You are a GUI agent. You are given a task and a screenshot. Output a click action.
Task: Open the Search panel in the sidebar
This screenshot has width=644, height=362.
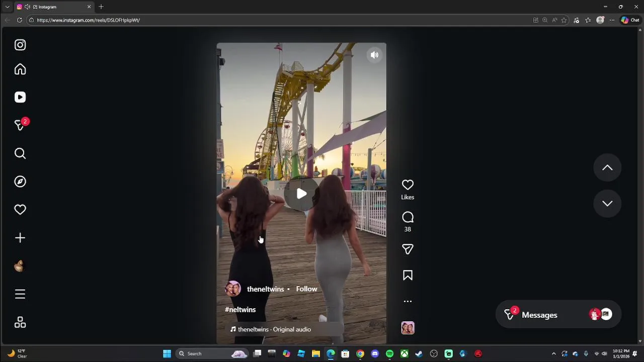click(x=20, y=153)
